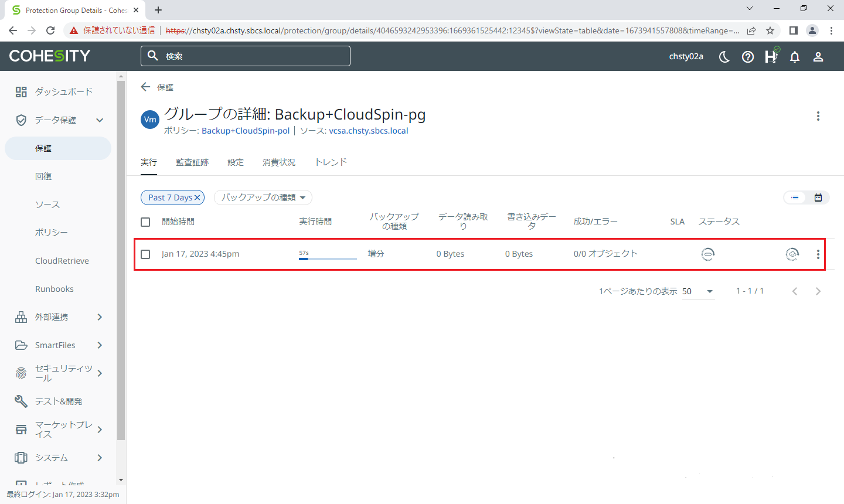This screenshot has width=844, height=504.
Task: Go to ポリシー in the sidebar
Action: 52,233
